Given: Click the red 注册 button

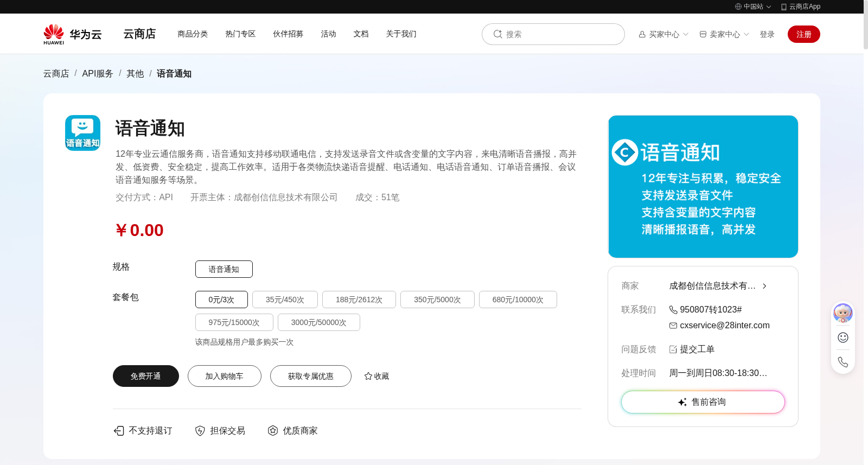Looking at the screenshot, I should click(804, 34).
